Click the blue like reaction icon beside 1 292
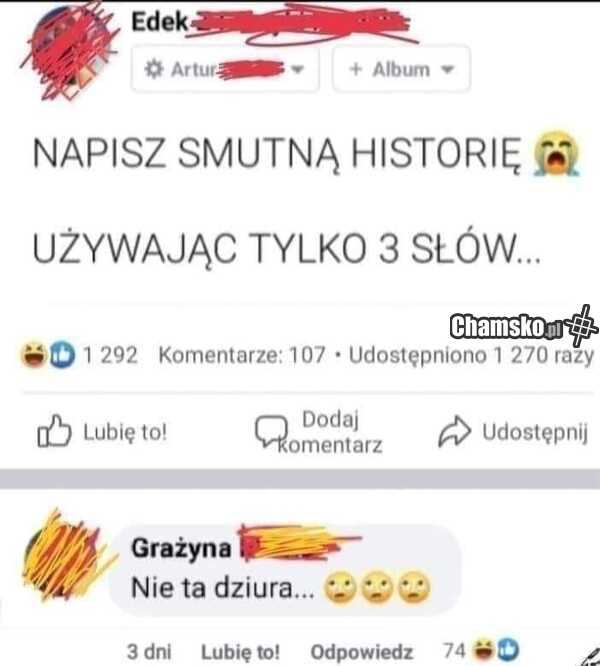This screenshot has width=600, height=666. click(62, 354)
